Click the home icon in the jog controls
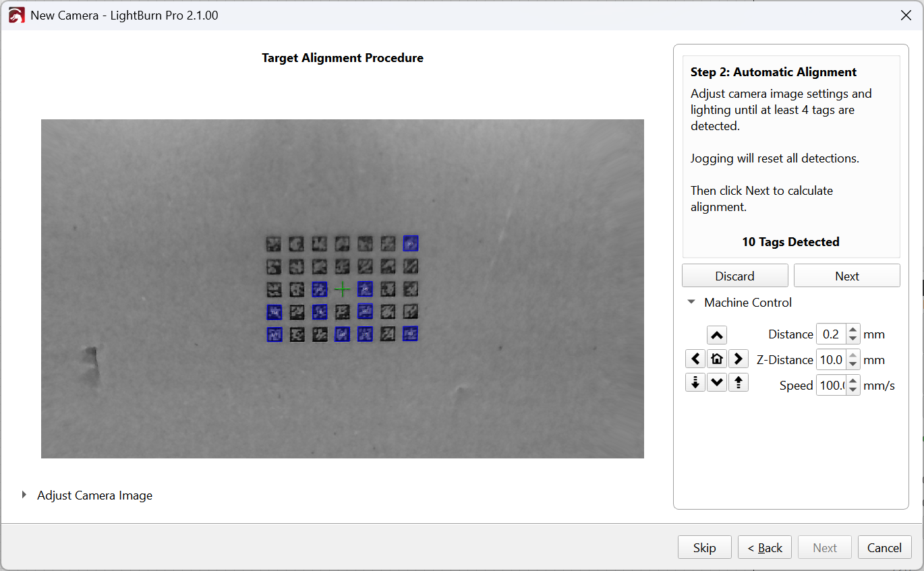Image resolution: width=924 pixels, height=571 pixels. pos(717,359)
